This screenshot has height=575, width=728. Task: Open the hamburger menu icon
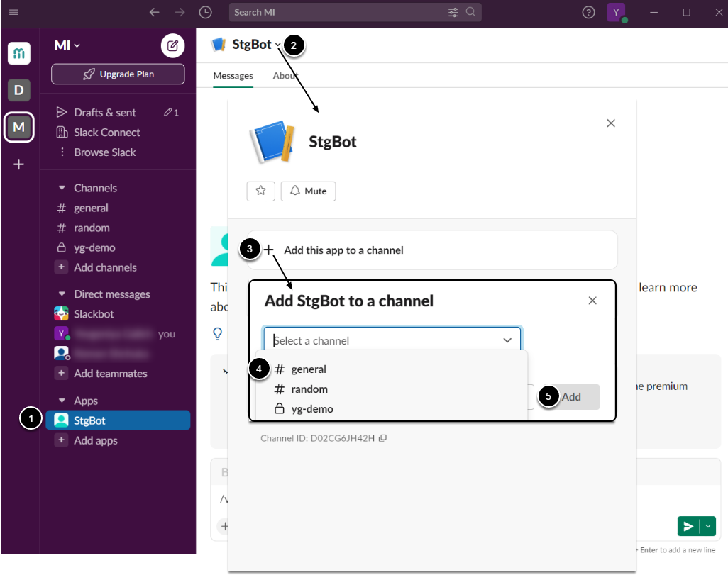pos(13,12)
